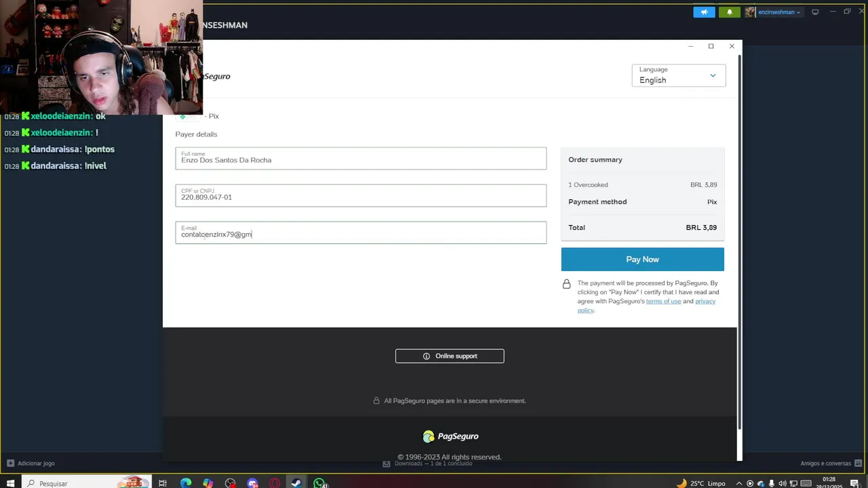The image size is (868, 488).
Task: Click the payment window vertical scrollbar
Action: click(x=739, y=241)
